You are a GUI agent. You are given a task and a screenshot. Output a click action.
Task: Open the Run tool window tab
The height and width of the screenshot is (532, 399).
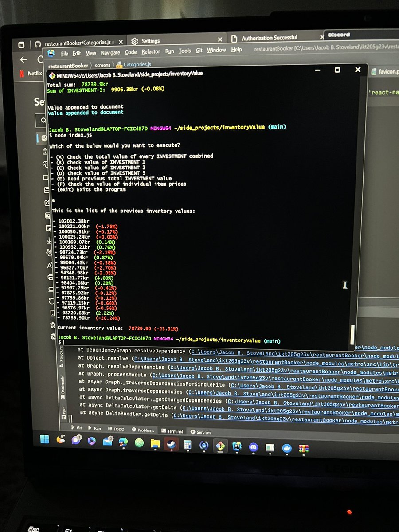[94, 429]
